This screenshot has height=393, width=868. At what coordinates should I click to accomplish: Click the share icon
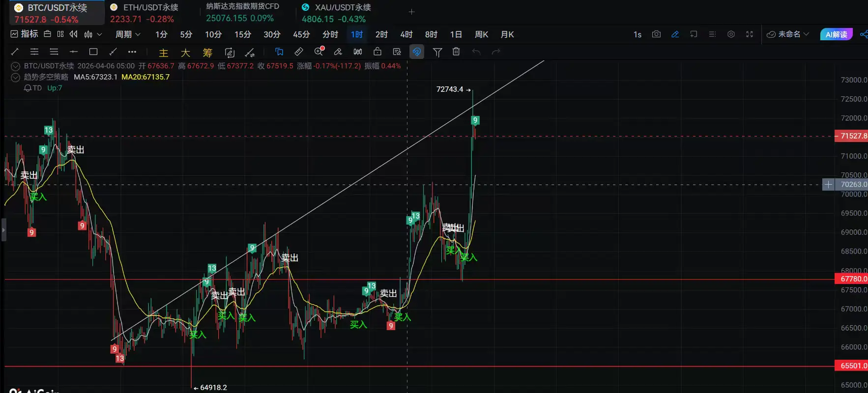pos(864,34)
